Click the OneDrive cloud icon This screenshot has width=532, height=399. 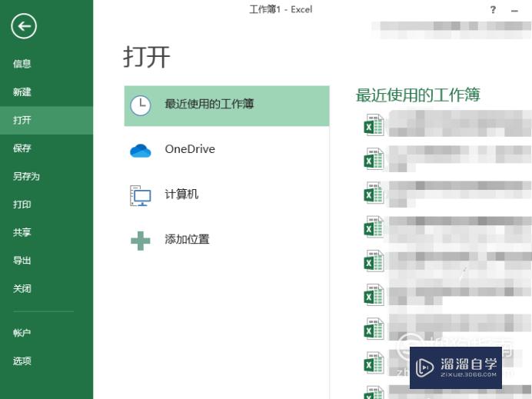(141, 151)
